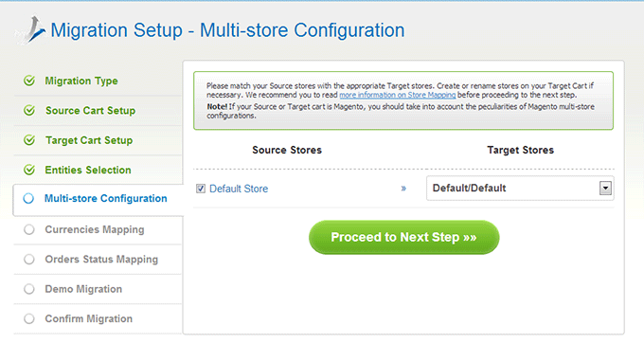Click the double arrow between source and target store

(x=403, y=189)
